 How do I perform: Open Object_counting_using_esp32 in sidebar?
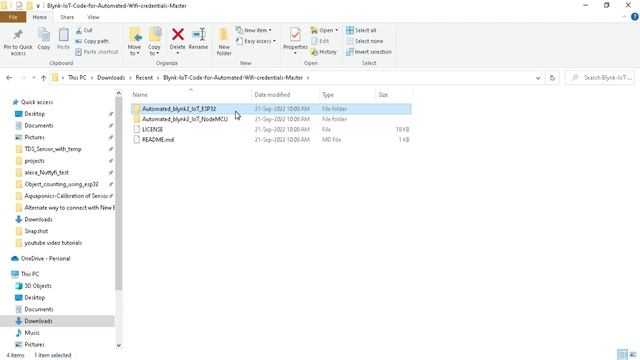[61, 184]
